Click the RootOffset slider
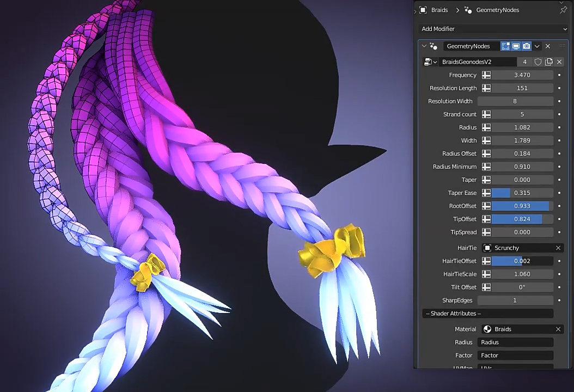Viewport: 574px width, 392px height. (522, 206)
